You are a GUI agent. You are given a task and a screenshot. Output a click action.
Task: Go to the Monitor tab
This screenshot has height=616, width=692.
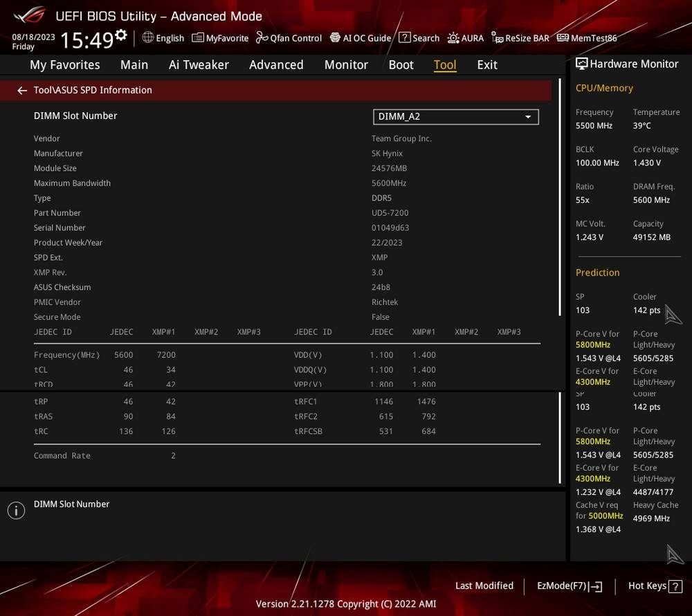click(x=346, y=65)
